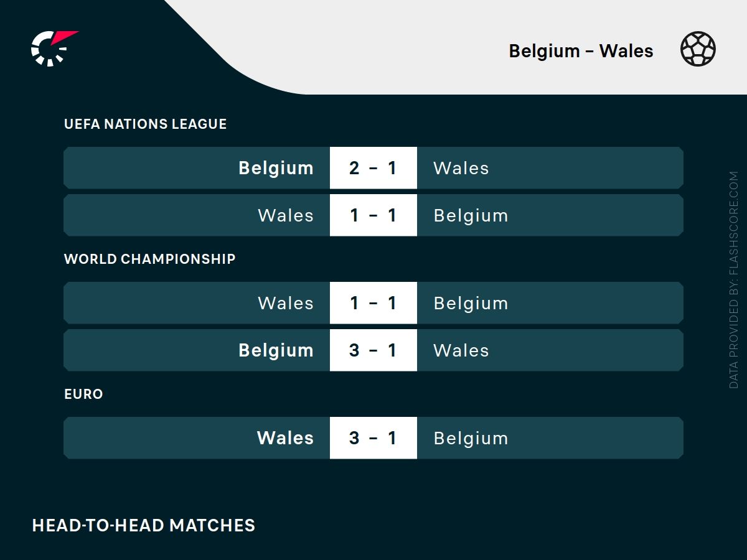The height and width of the screenshot is (560, 747).
Task: Open the UEFA Nations League section header
Action: click(x=145, y=124)
